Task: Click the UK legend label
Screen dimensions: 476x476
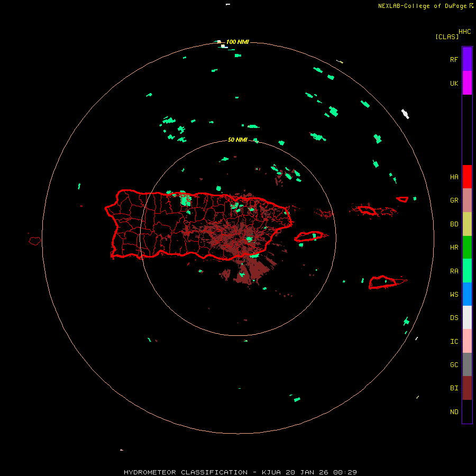Action: tap(454, 83)
